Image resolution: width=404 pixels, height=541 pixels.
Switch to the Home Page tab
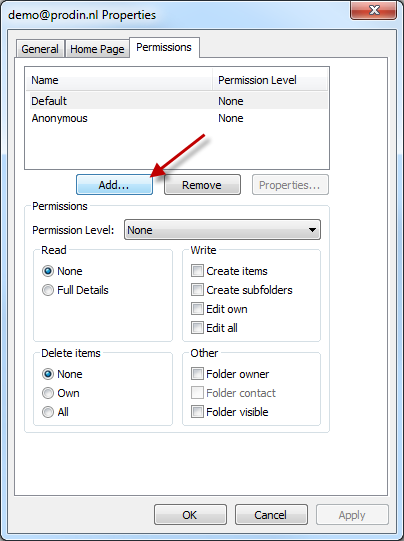coord(97,49)
